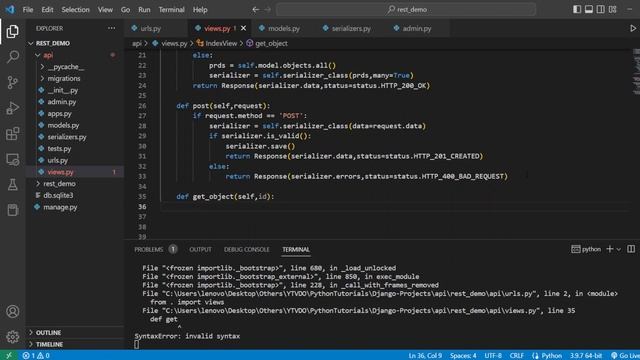Switch to the admin.py editor tab
This screenshot has height=360, width=640.
tap(417, 28)
